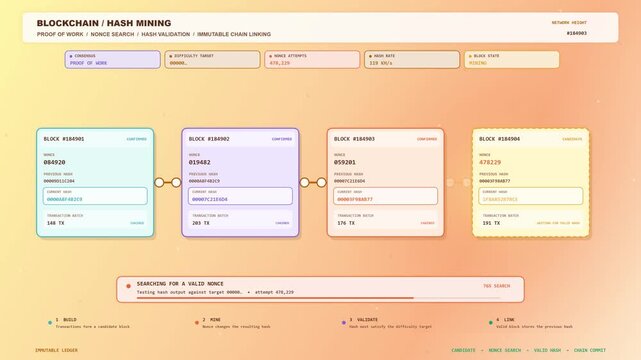Image resolution: width=641 pixels, height=360 pixels.
Task: Click the Block State Mining card
Action: coord(511,60)
